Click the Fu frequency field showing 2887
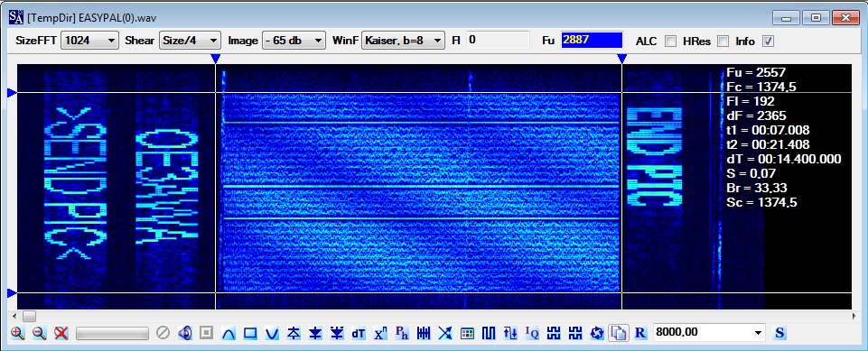The width and height of the screenshot is (868, 351). pos(592,41)
